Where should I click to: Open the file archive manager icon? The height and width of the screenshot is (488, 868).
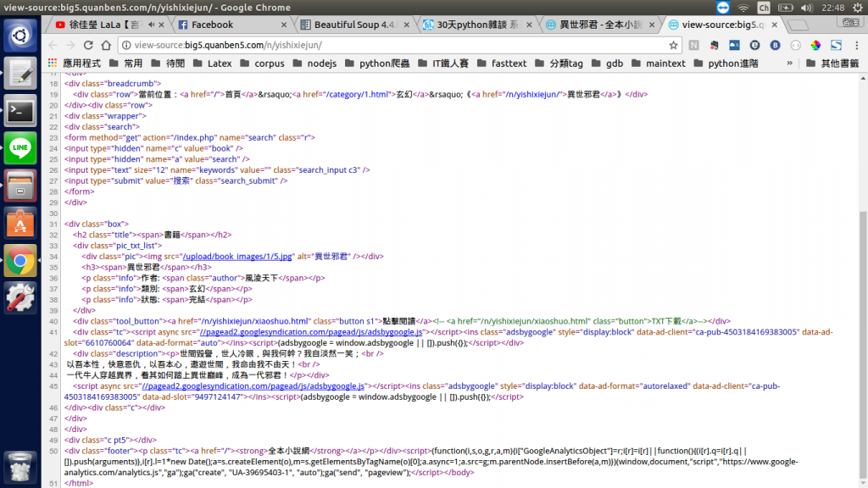click(20, 186)
